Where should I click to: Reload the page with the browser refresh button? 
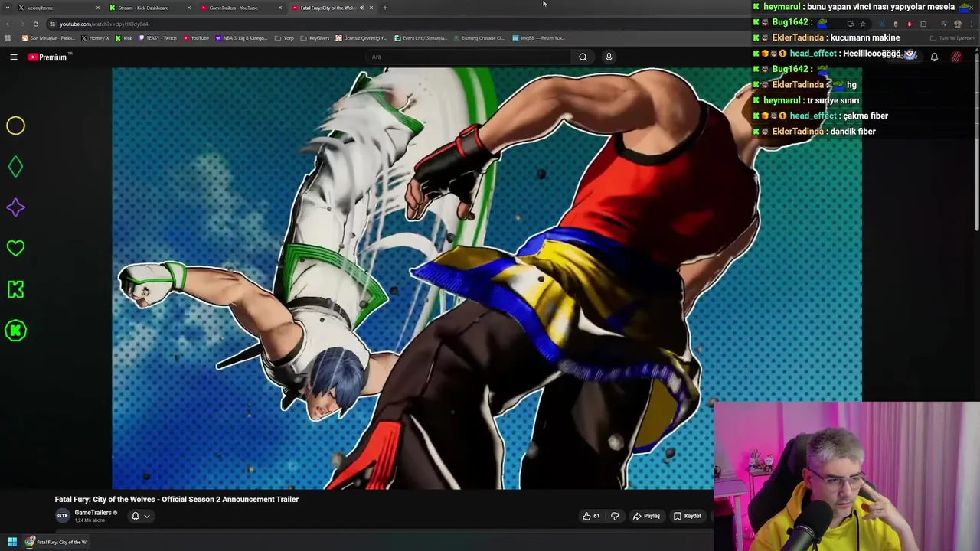35,24
